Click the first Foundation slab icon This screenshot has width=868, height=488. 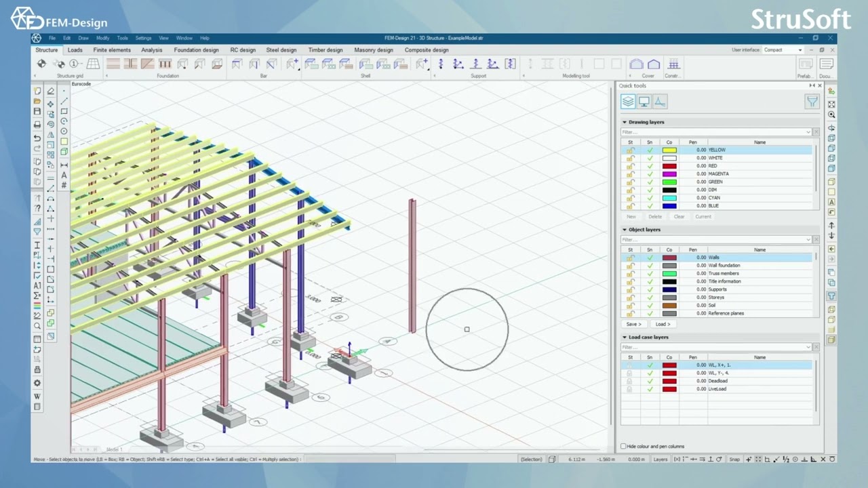click(x=113, y=64)
